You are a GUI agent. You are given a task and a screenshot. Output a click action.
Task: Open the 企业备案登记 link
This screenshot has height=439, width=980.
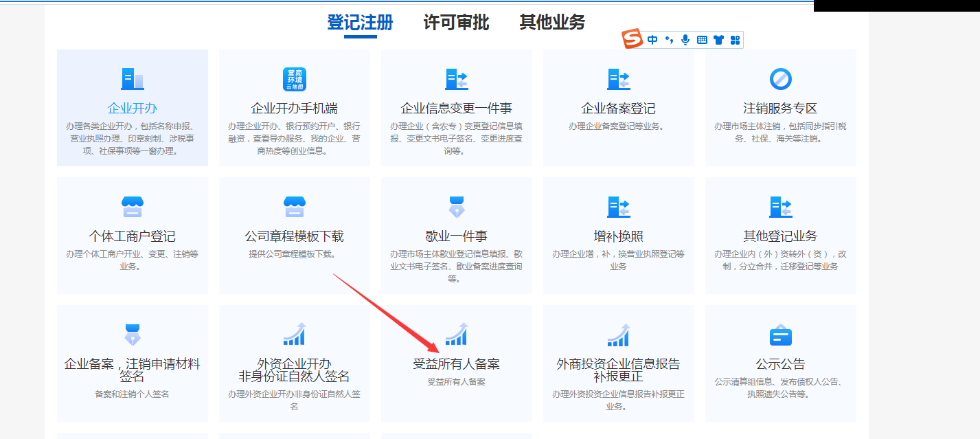tap(618, 109)
